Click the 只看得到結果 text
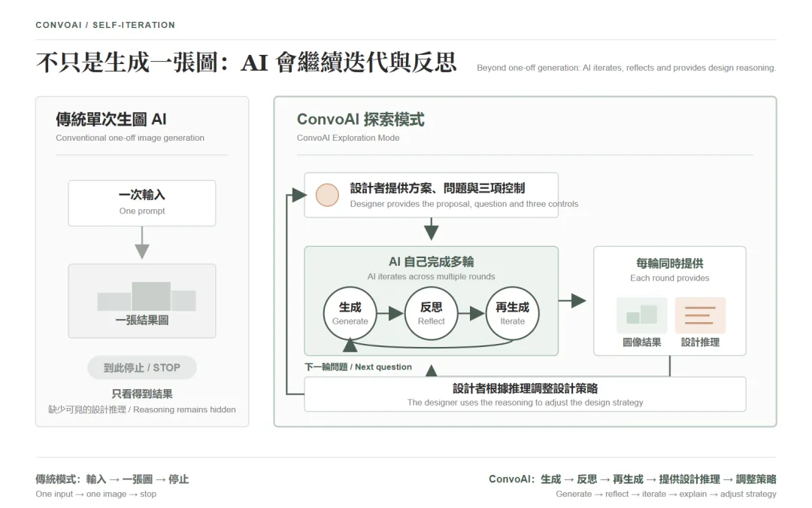 (142, 394)
